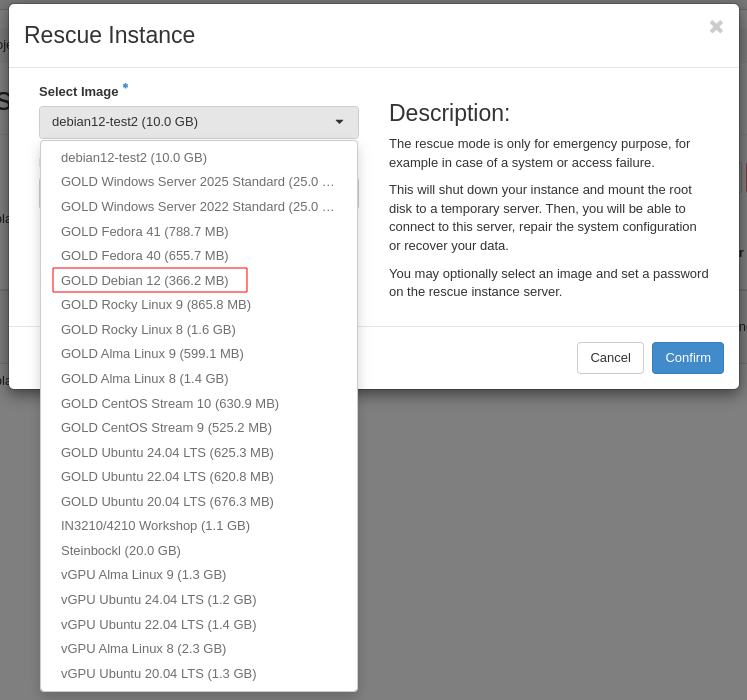Image resolution: width=747 pixels, height=700 pixels.
Task: Select vGPU Ubuntu 22.04 LTS image
Action: [199, 625]
